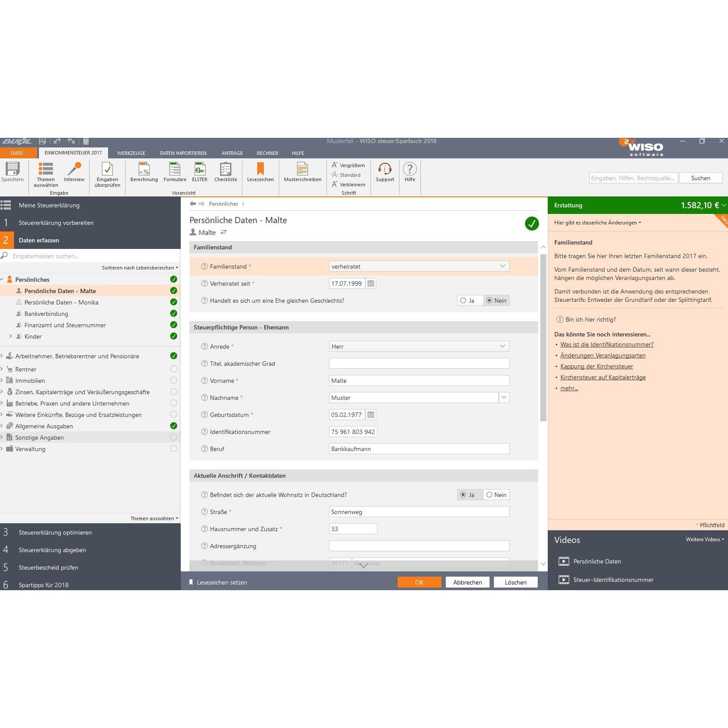Open the Anrede dropdown
Screen dimensions: 728x728
[419, 346]
